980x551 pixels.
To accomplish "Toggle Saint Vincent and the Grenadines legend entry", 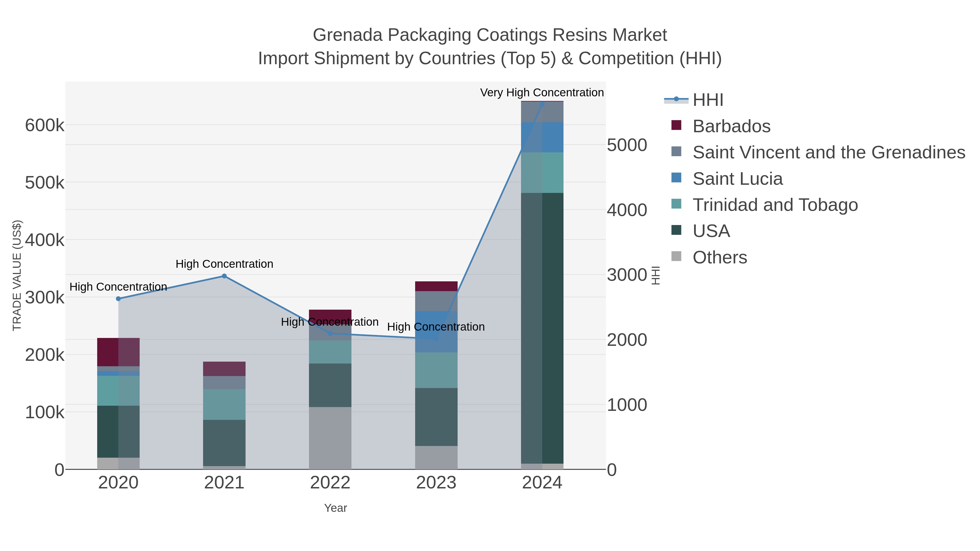I will [818, 152].
